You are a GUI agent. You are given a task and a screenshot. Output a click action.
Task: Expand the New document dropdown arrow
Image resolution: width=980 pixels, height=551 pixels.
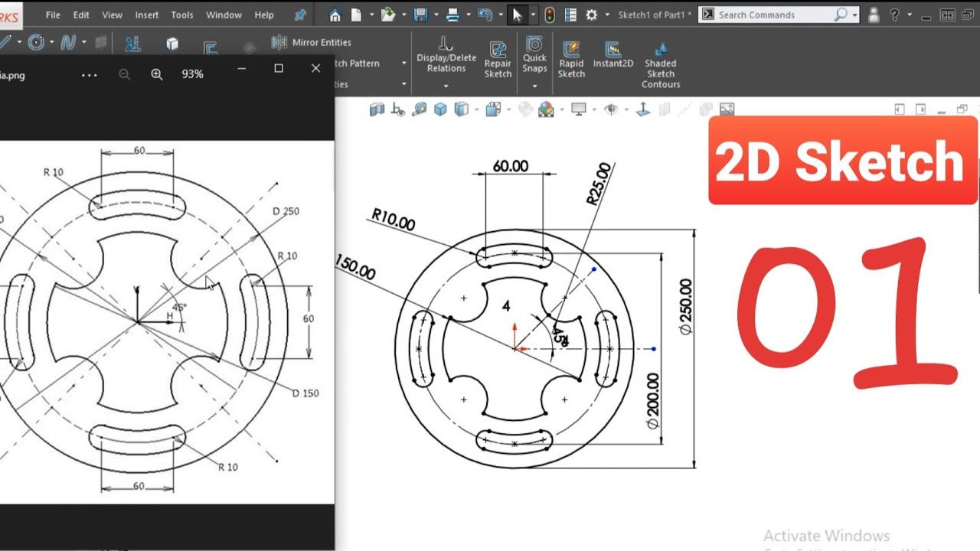coord(371,15)
